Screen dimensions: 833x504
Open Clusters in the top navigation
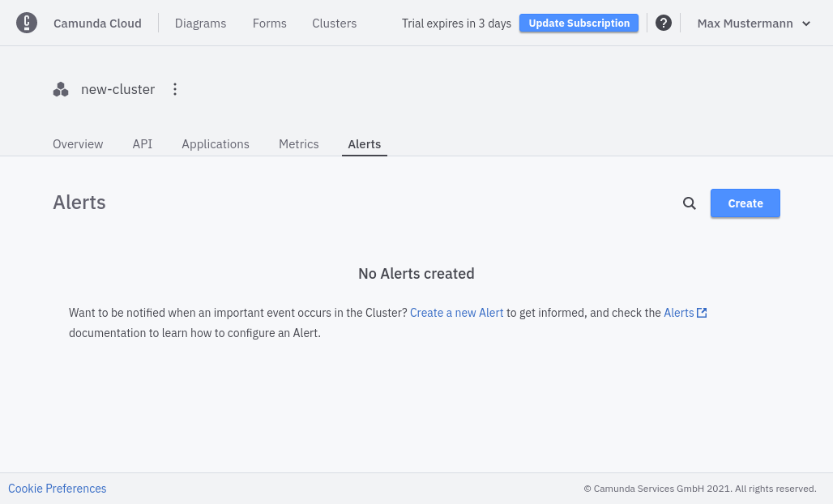[x=334, y=23]
